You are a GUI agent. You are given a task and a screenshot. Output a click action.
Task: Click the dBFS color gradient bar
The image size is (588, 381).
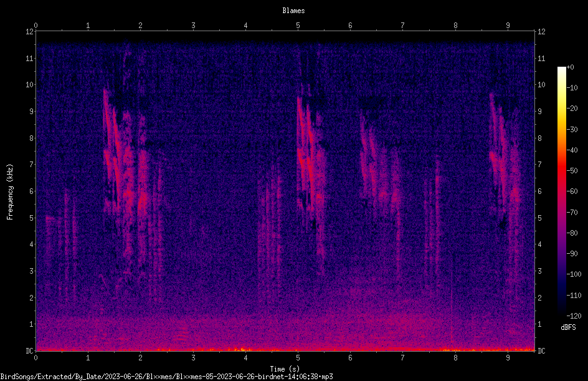(561, 191)
